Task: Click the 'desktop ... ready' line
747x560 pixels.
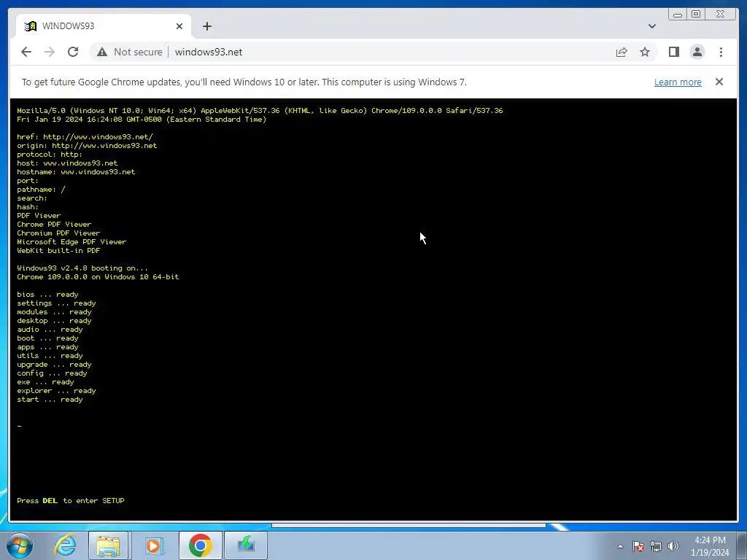Action: coord(54,321)
